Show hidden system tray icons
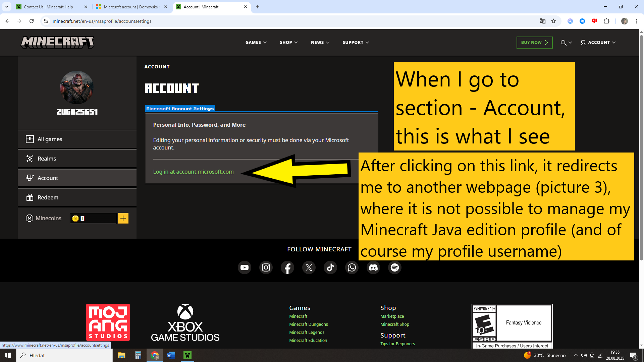644x362 pixels. 576,355
